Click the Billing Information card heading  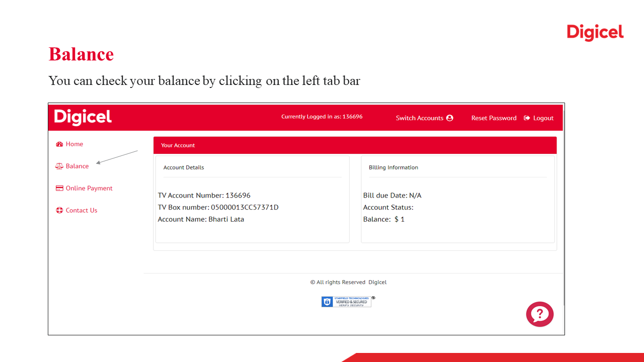[393, 167]
